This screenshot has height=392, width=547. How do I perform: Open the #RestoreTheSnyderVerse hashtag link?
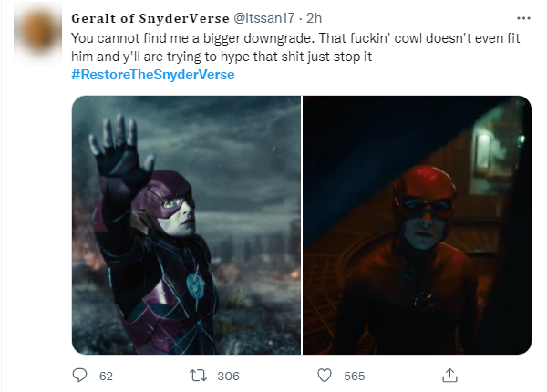pos(153,75)
